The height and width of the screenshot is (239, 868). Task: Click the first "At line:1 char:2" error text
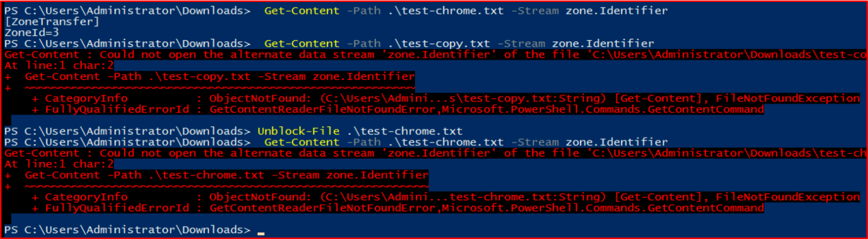point(59,66)
